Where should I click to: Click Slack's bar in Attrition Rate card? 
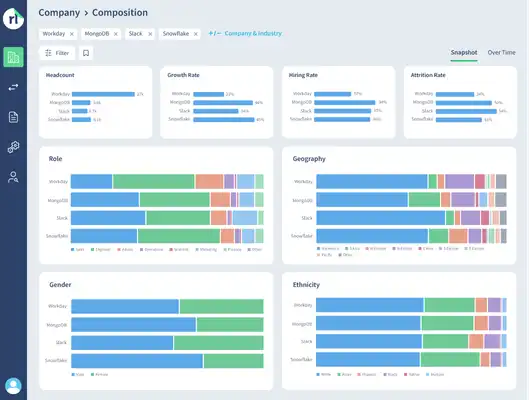click(x=466, y=111)
